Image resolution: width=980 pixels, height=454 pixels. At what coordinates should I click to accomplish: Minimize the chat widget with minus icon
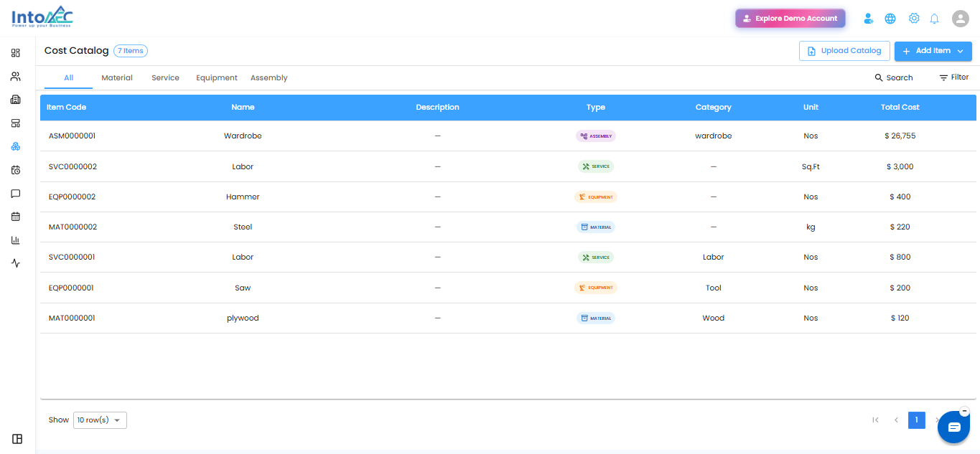pyautogui.click(x=964, y=411)
